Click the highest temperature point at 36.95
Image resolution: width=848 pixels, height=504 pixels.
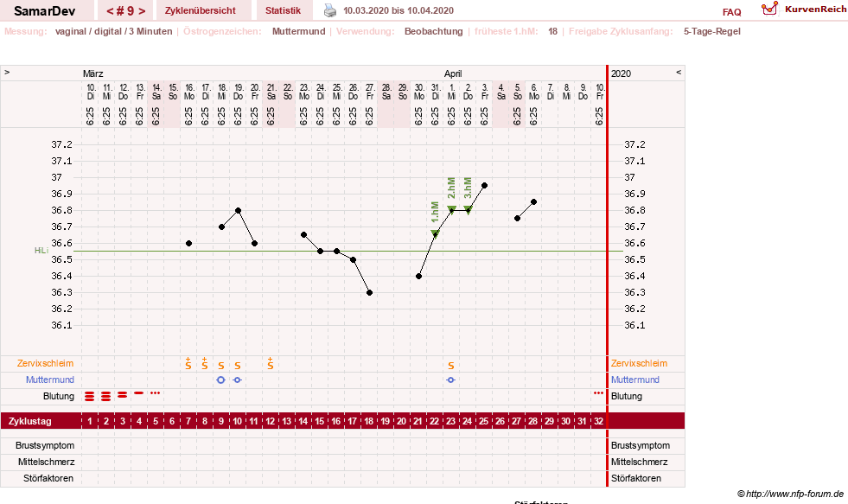tap(485, 186)
